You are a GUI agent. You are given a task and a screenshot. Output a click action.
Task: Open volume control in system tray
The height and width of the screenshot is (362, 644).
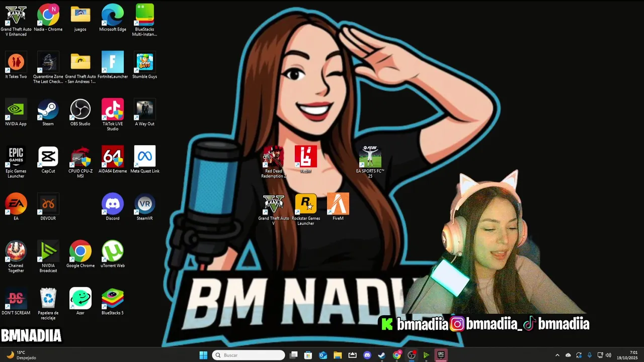[608, 355]
